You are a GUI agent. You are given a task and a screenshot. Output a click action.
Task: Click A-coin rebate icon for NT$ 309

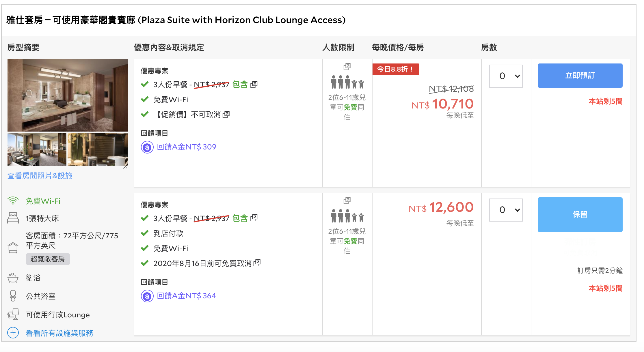coord(147,147)
